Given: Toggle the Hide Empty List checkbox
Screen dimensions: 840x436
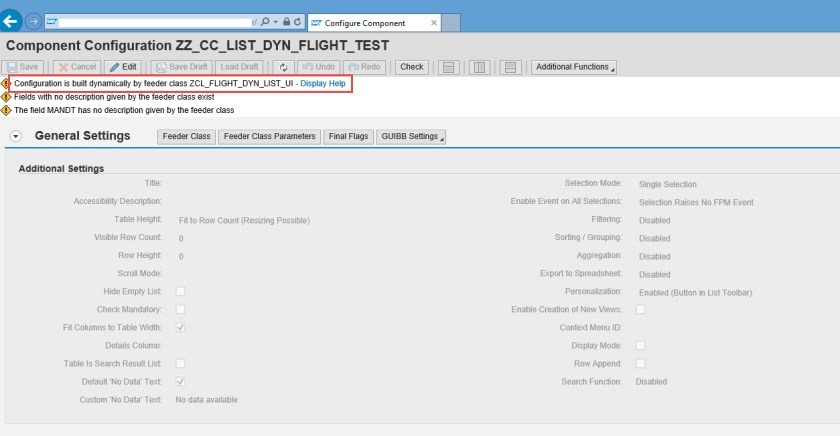Looking at the screenshot, I should point(181,291).
